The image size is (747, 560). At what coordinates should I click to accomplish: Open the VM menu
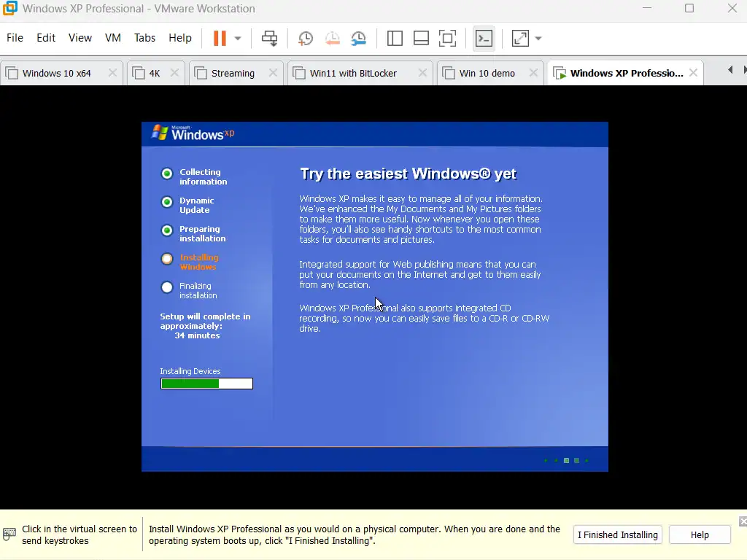tap(112, 38)
